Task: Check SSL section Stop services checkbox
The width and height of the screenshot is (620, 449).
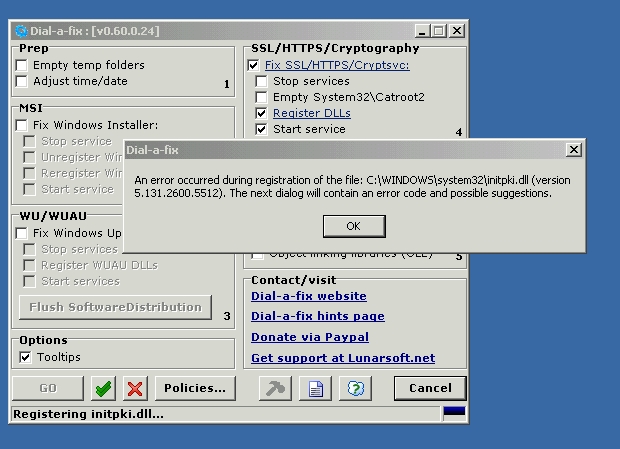Action: point(261,81)
